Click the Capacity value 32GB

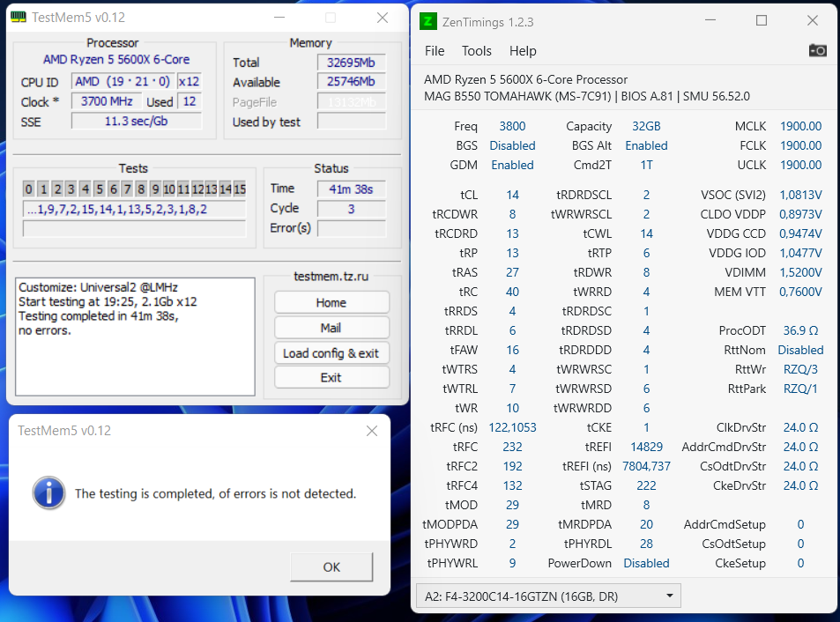coord(646,126)
